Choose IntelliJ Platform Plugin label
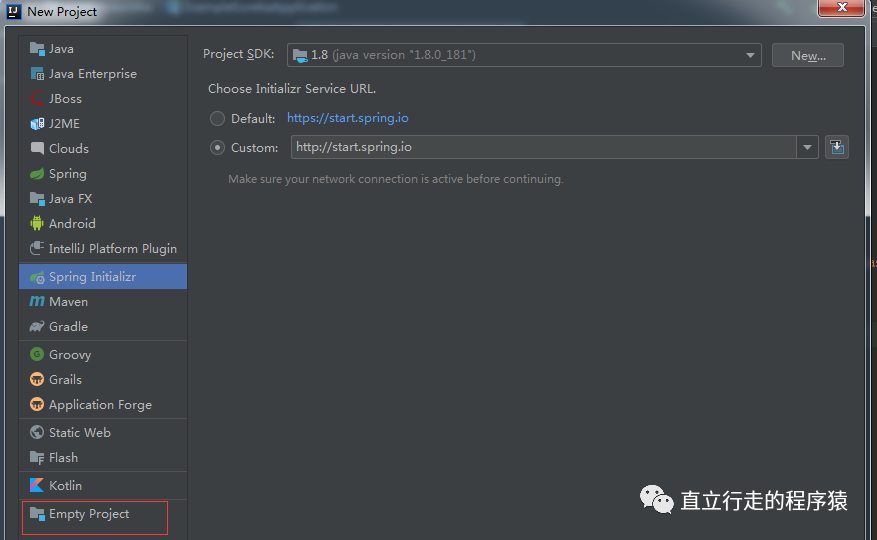The height and width of the screenshot is (540, 877). (112, 248)
